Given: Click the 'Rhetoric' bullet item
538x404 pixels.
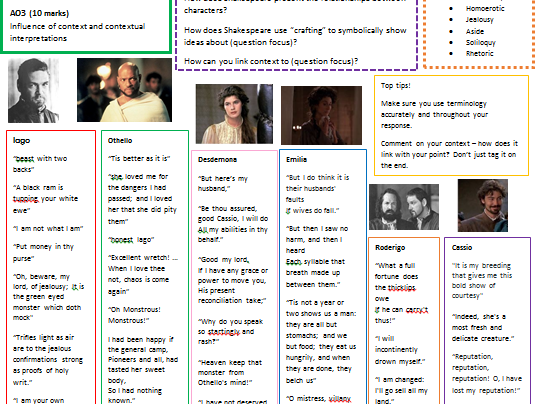Looking at the screenshot, I should pos(479,54).
